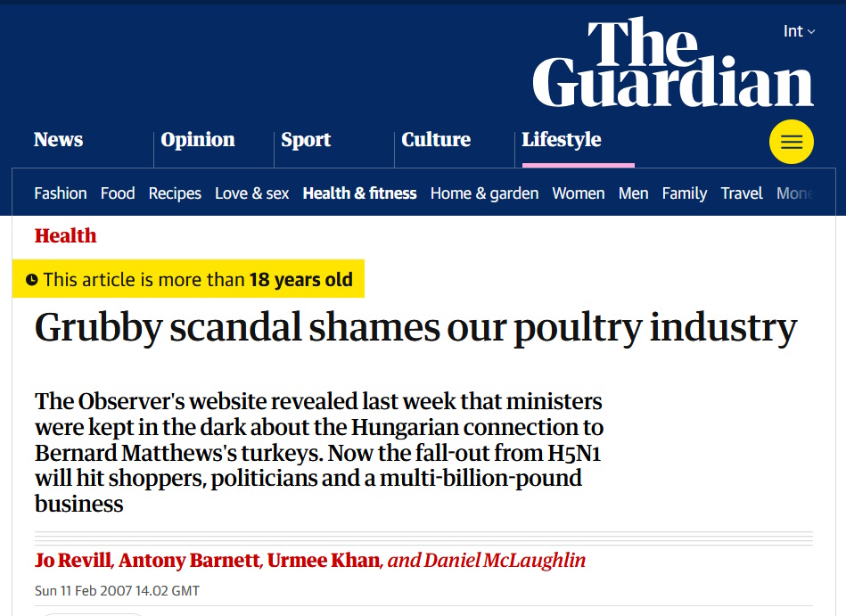Open the yellow hamburger menu button
The image size is (846, 616).
coord(791,142)
